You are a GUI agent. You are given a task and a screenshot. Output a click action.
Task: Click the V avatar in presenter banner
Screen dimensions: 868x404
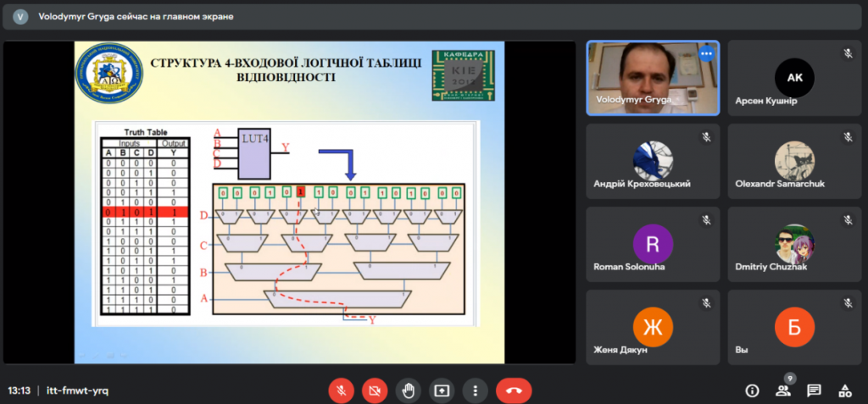20,17
